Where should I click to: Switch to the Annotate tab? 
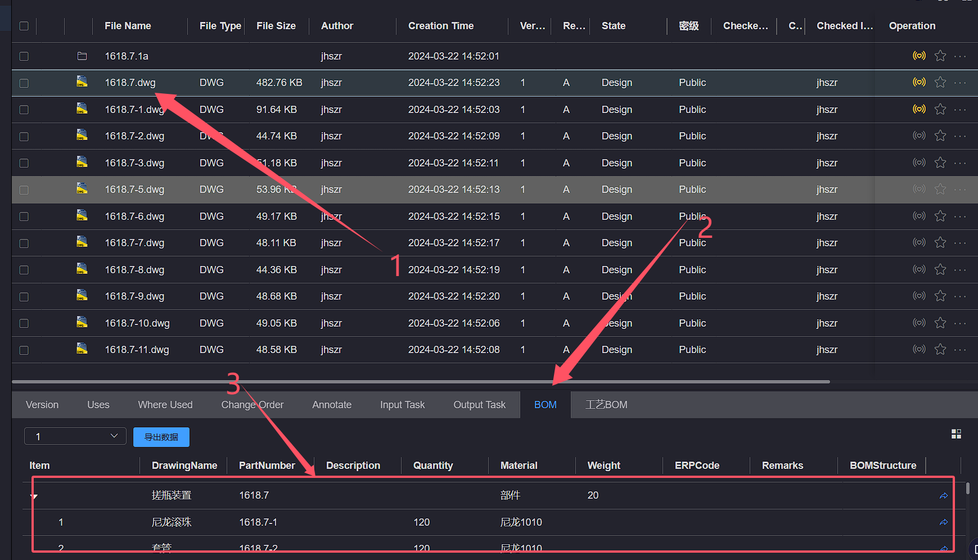click(332, 405)
